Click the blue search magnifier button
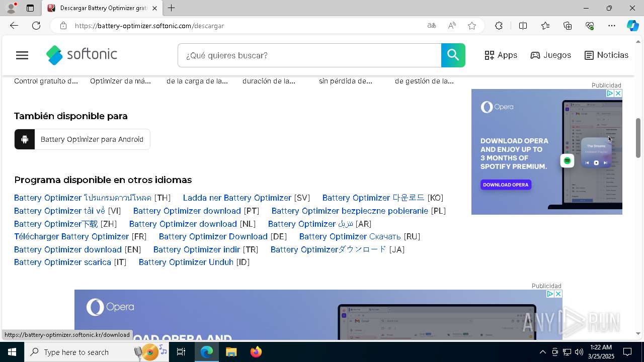 (x=453, y=55)
